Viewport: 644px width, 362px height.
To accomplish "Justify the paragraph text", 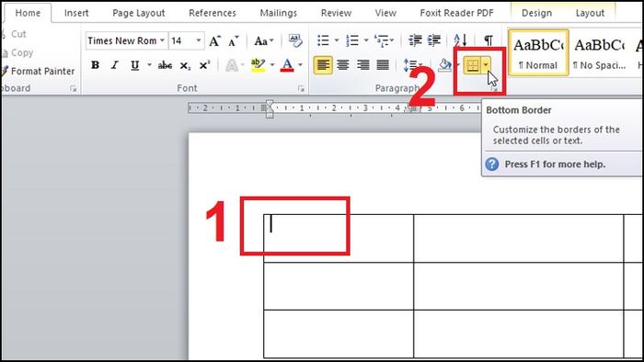I will [x=383, y=65].
